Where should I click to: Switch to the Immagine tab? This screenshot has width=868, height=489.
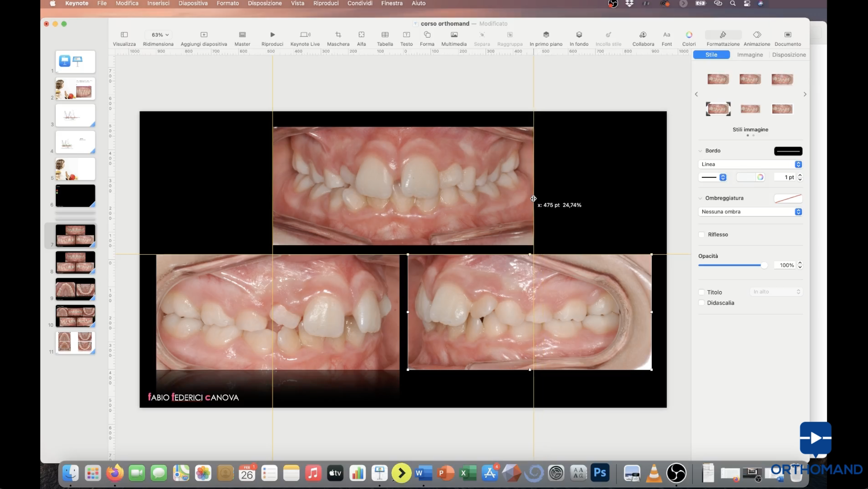[x=750, y=55]
